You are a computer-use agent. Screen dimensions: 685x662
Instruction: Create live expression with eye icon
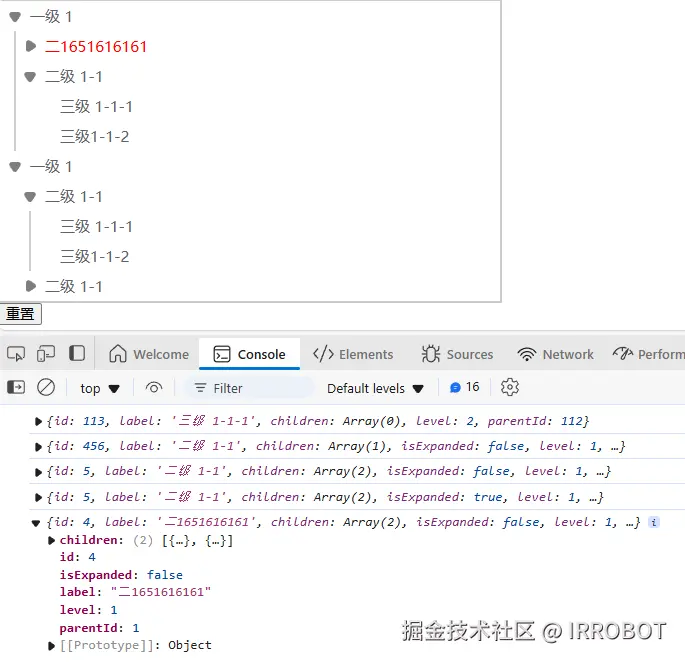(154, 388)
